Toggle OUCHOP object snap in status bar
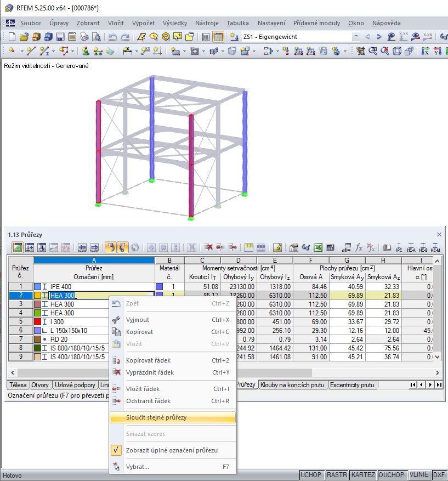 (392, 475)
